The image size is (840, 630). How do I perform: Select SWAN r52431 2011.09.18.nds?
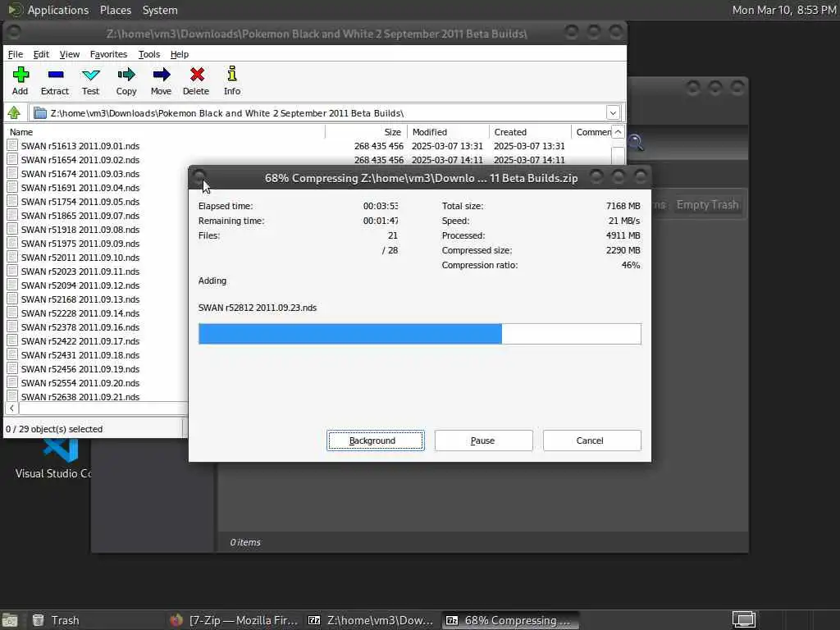tap(80, 354)
